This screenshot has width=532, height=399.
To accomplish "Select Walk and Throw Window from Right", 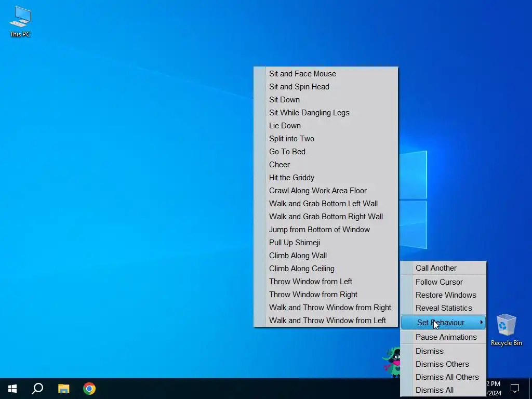I will [x=326, y=308].
